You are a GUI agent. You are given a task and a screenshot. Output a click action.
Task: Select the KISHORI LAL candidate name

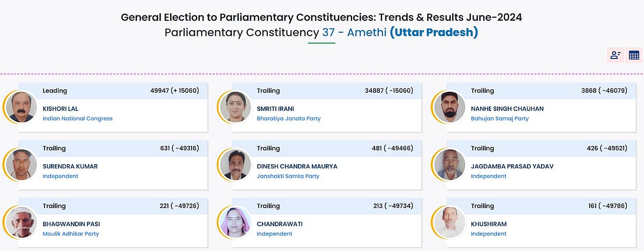(60, 109)
